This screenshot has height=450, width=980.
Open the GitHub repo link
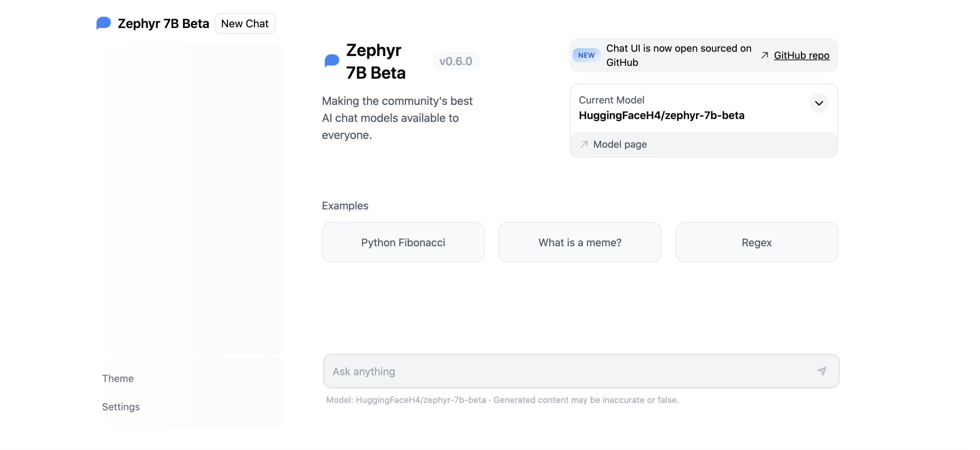[x=801, y=55]
